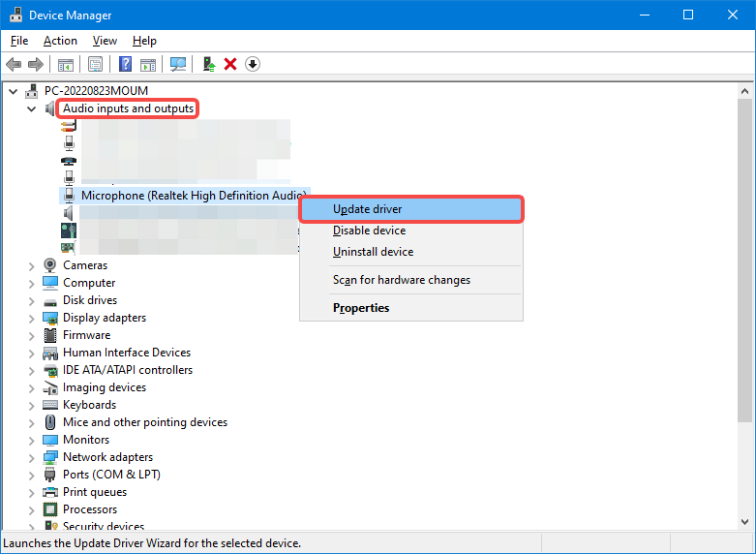Click the Back arrow toolbar icon

(x=14, y=64)
